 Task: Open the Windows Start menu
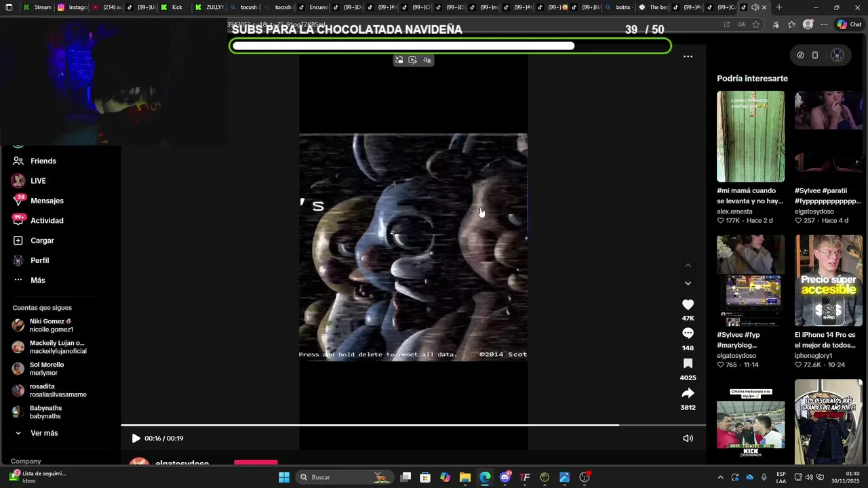click(x=284, y=477)
